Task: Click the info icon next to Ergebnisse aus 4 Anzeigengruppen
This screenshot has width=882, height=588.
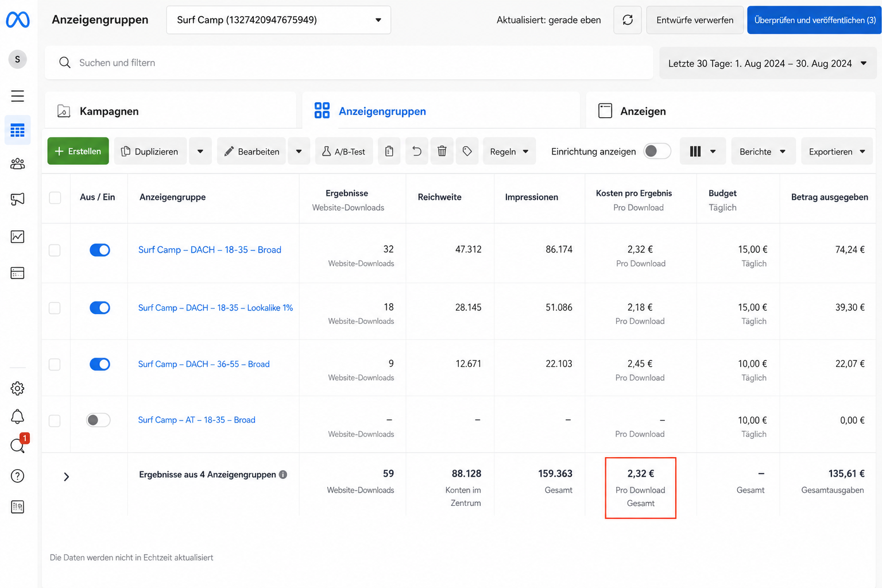Action: click(283, 475)
